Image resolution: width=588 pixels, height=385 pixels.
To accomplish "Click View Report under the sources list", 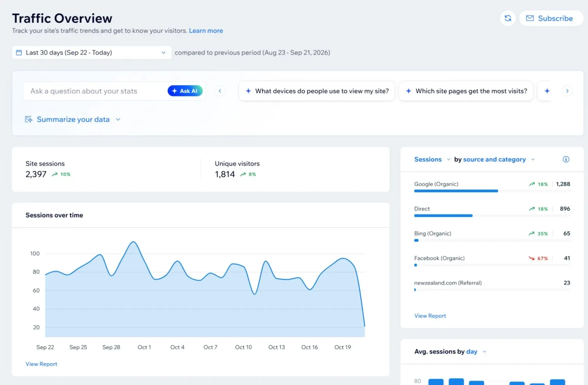I will [x=430, y=316].
